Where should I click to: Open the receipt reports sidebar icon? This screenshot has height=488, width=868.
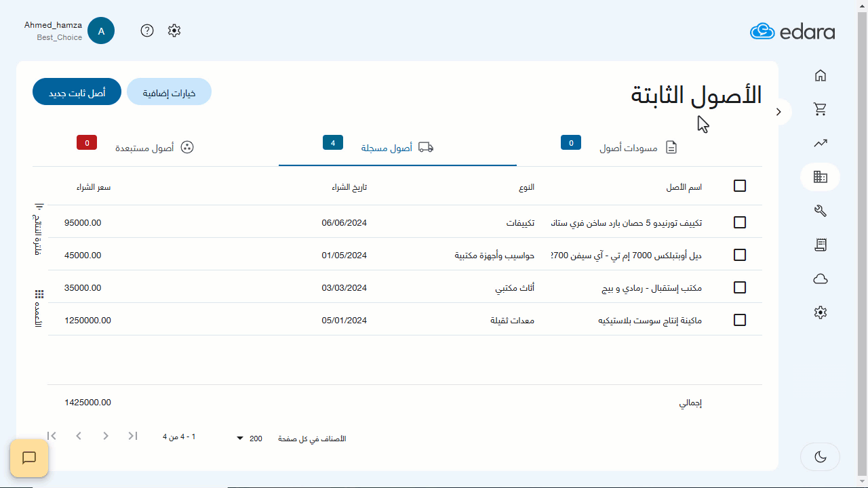tap(820, 245)
